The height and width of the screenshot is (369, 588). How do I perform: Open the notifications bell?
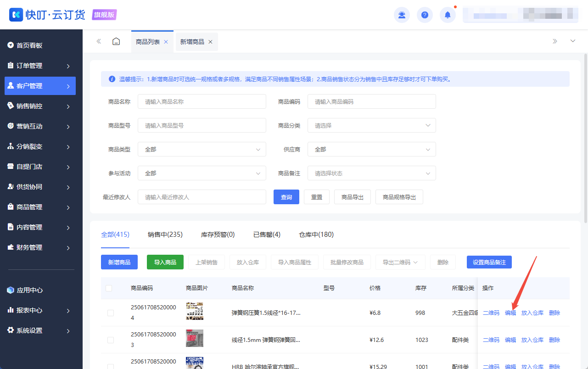(448, 15)
